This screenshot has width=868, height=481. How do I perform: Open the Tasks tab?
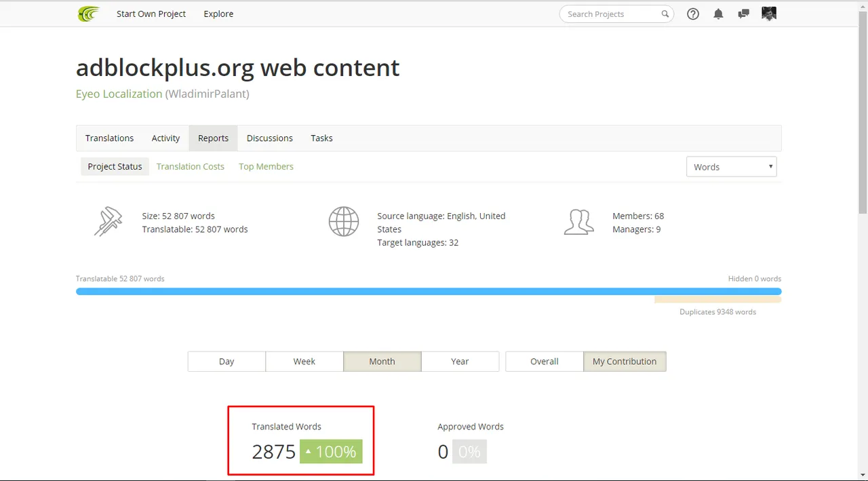(321, 138)
